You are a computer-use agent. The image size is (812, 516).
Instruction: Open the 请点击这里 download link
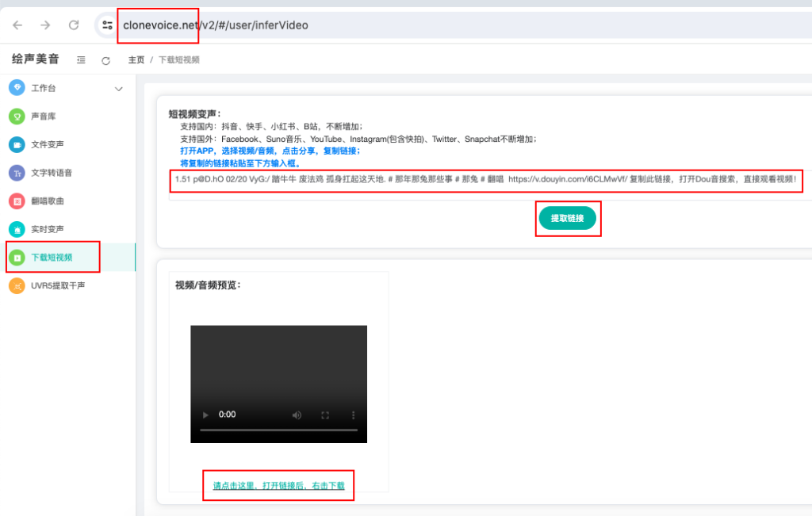coord(278,485)
